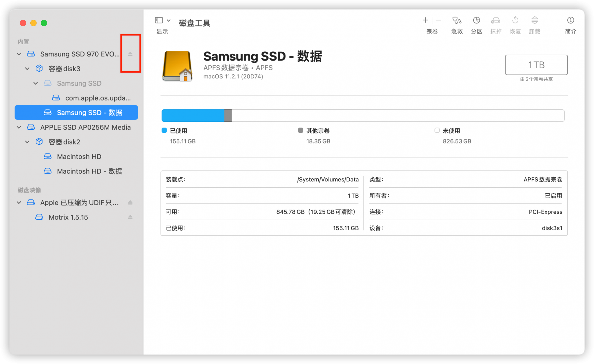Open the Partition (分区) pie icon
This screenshot has width=594, height=364.
(x=476, y=20)
